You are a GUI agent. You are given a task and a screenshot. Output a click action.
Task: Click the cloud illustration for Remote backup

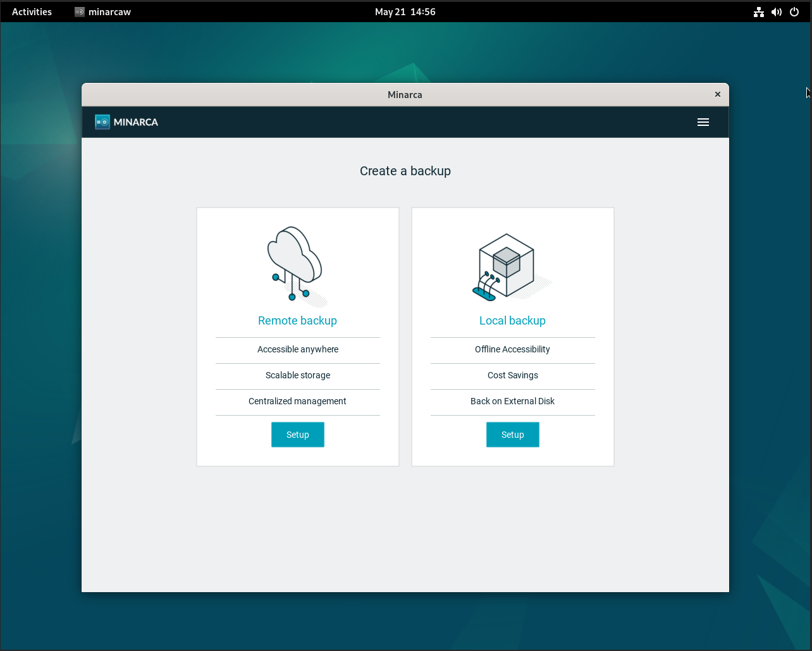coord(297,266)
